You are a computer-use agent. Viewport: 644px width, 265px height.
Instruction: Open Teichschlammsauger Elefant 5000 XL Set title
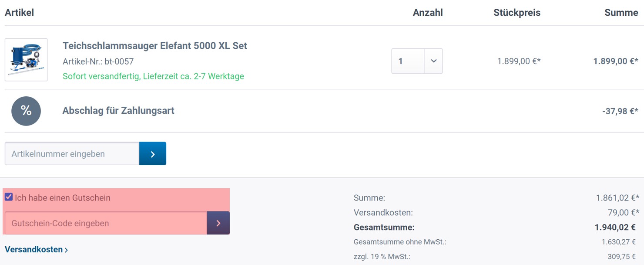click(x=155, y=46)
